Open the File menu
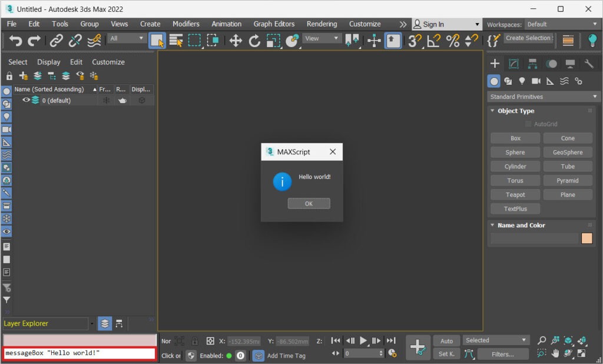Image resolution: width=603 pixels, height=364 pixels. point(12,24)
